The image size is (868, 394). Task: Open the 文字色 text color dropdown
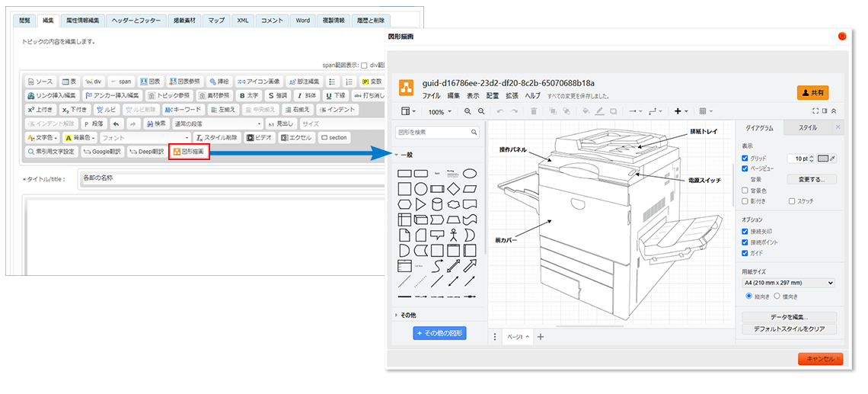43,137
